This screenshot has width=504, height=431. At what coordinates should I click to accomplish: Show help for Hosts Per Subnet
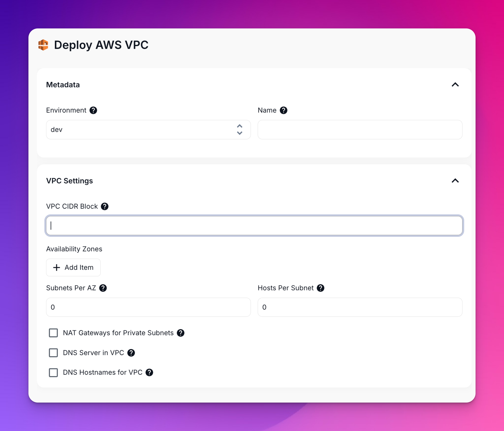click(x=320, y=288)
